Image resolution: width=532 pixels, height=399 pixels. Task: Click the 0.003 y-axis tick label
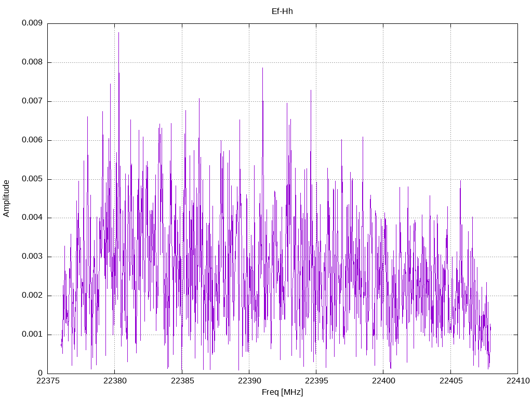[x=32, y=257]
